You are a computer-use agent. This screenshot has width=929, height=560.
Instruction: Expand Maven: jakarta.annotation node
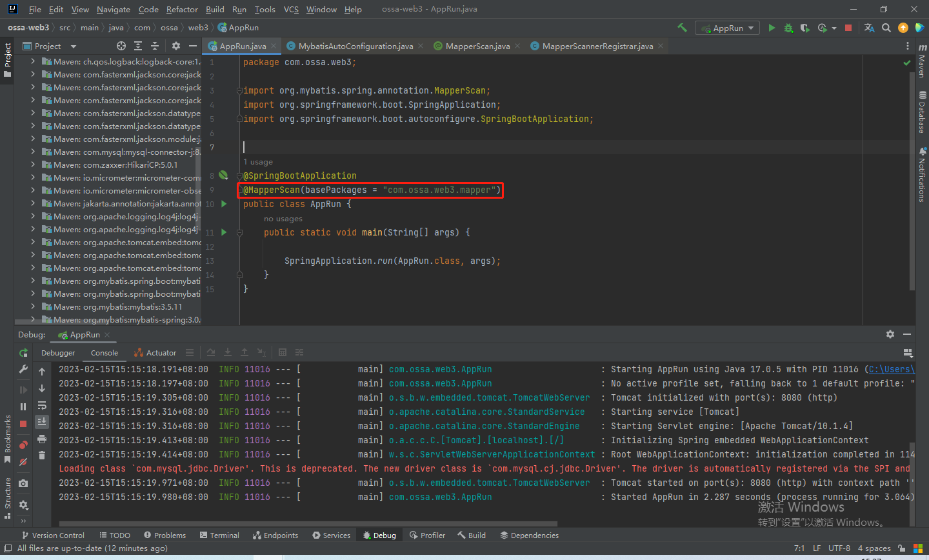pyautogui.click(x=33, y=203)
